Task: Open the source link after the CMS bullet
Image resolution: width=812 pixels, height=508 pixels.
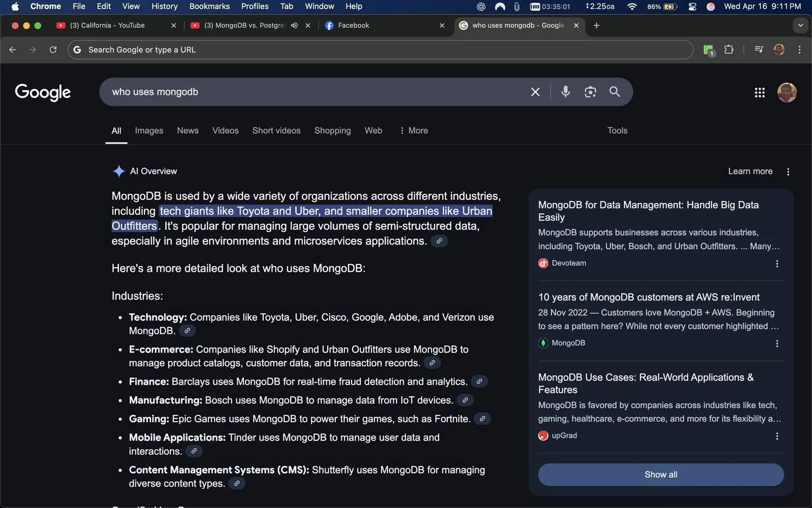Action: tap(237, 484)
